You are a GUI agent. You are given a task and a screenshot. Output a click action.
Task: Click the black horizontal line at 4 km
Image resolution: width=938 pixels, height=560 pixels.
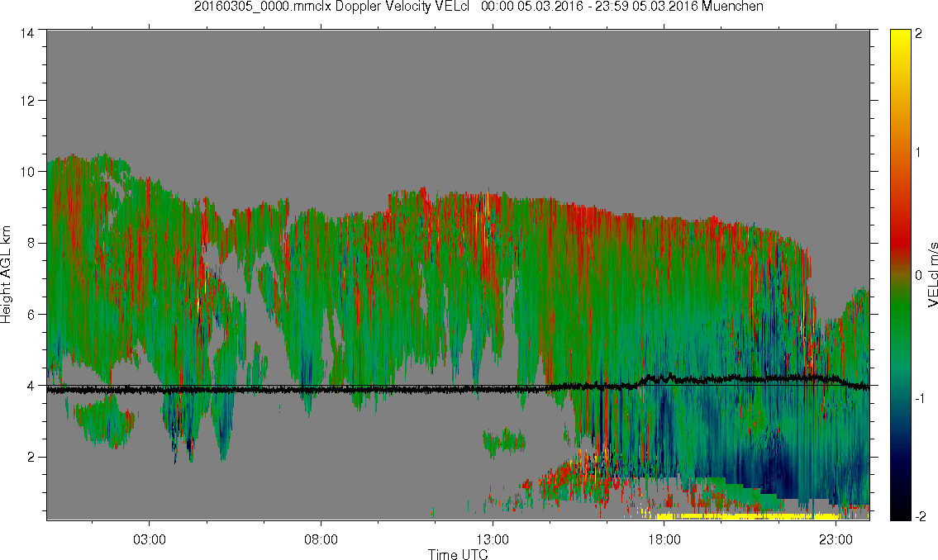458,386
